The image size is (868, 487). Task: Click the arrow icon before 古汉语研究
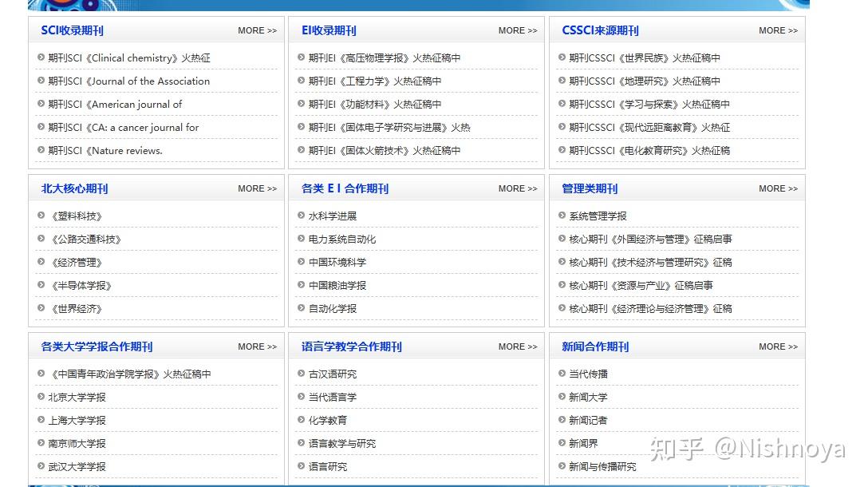tap(300, 374)
